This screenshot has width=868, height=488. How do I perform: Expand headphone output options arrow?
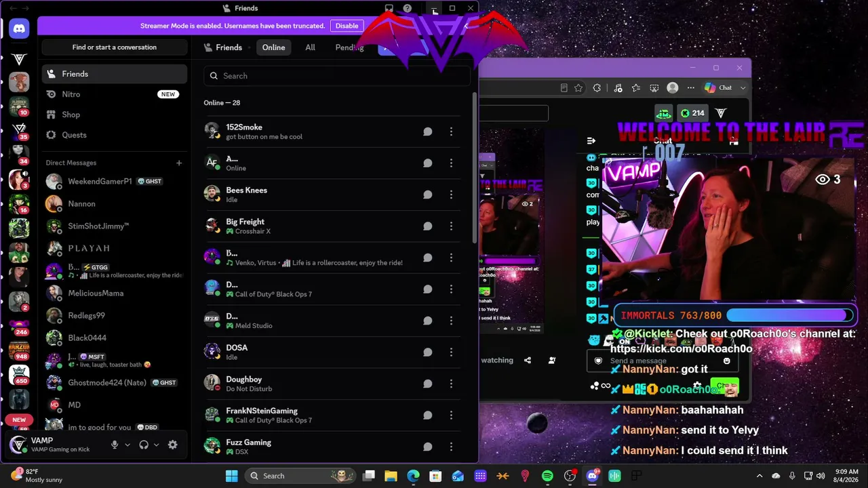pos(157,445)
